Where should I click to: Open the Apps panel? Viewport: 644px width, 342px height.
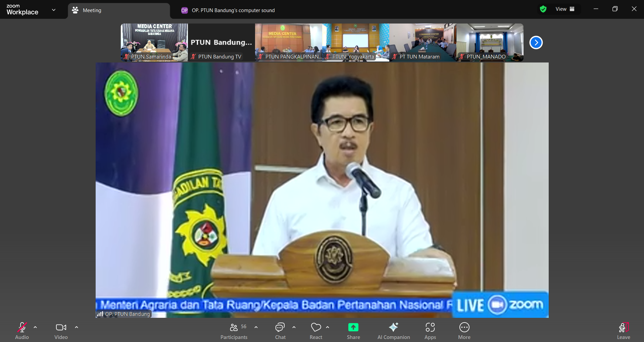tap(430, 331)
